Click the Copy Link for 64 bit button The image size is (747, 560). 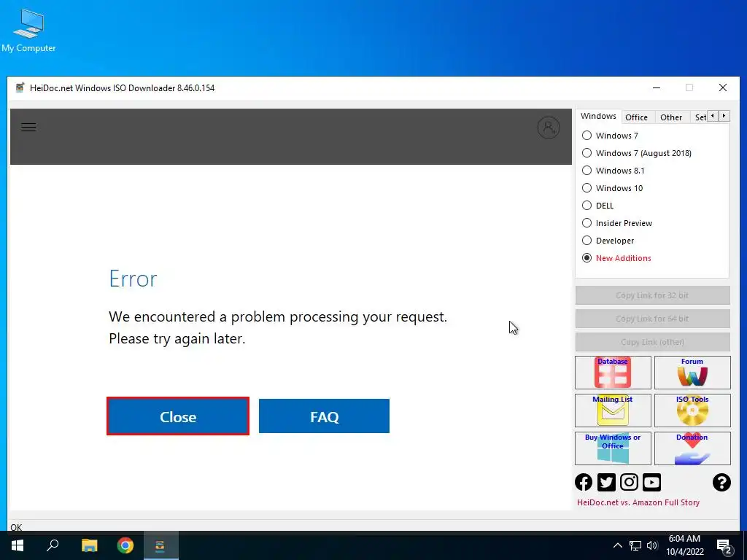pos(652,319)
